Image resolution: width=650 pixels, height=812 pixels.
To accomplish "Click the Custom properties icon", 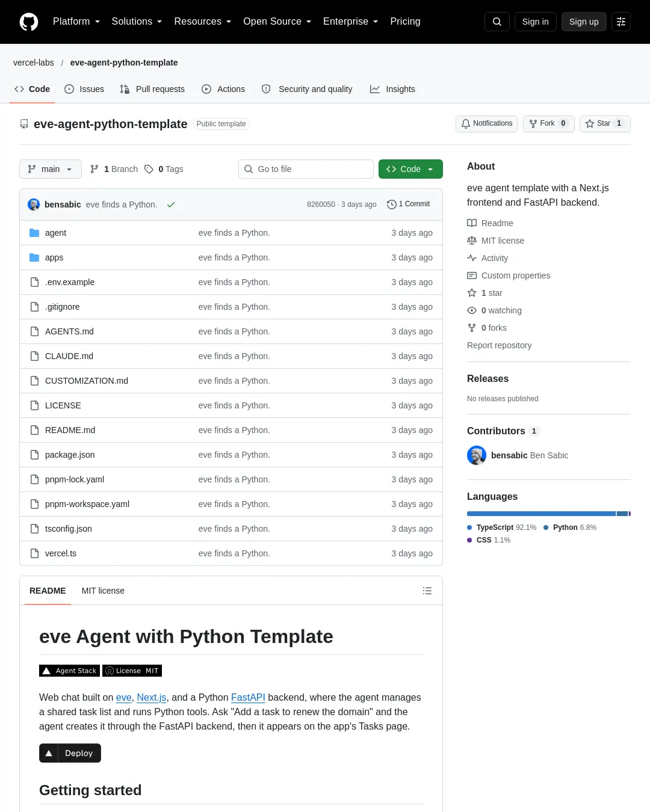I will (x=472, y=275).
